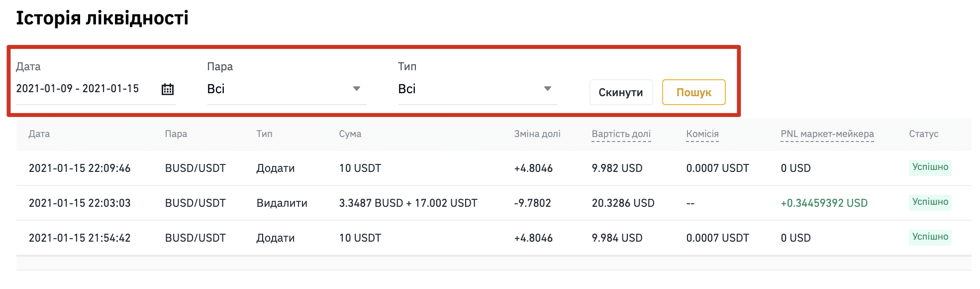The height and width of the screenshot is (289, 980).
Task: Click the Скинути reset button
Action: point(621,92)
